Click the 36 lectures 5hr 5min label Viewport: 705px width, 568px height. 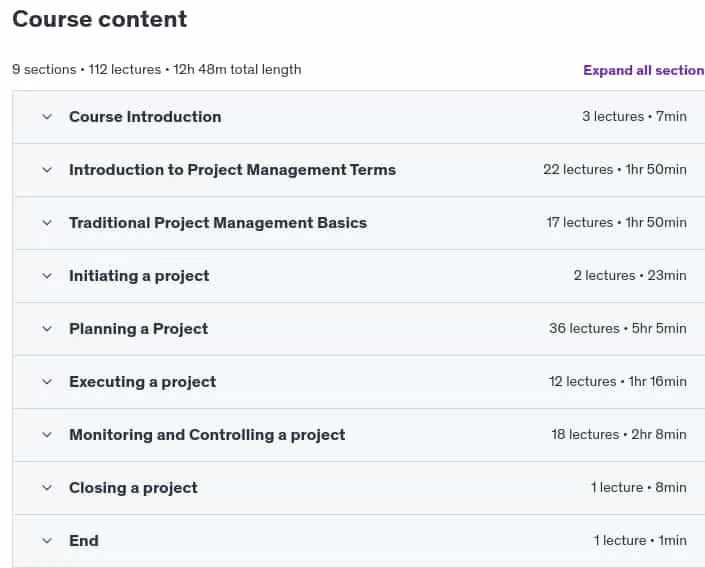point(618,328)
